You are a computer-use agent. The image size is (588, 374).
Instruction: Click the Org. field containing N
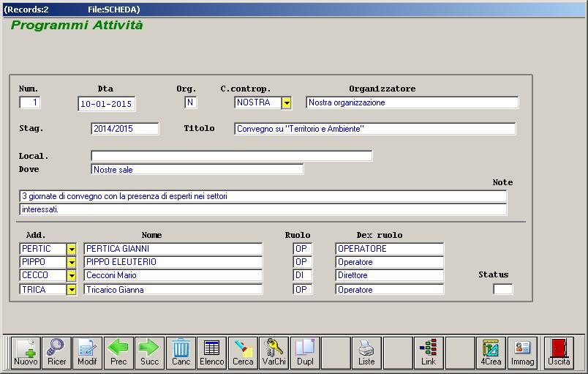(190, 102)
